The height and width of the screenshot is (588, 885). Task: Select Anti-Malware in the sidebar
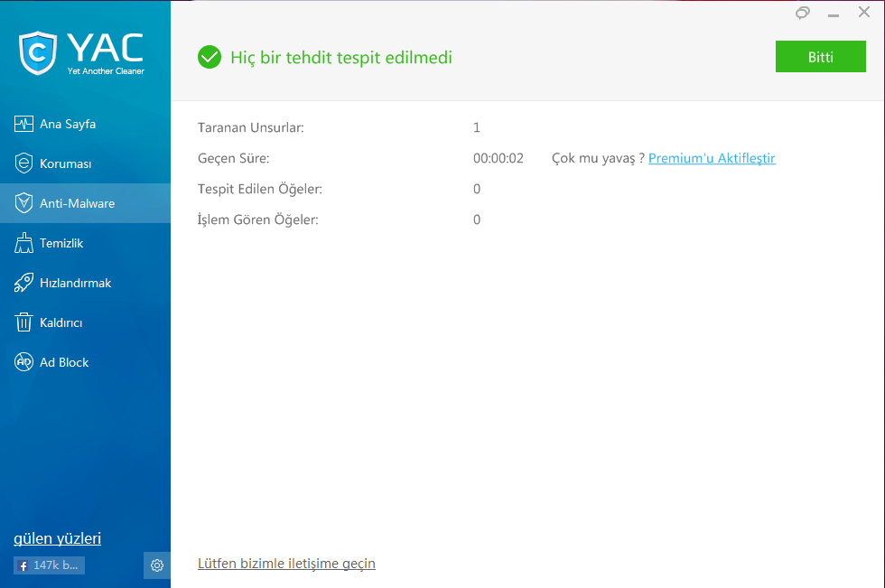point(85,203)
